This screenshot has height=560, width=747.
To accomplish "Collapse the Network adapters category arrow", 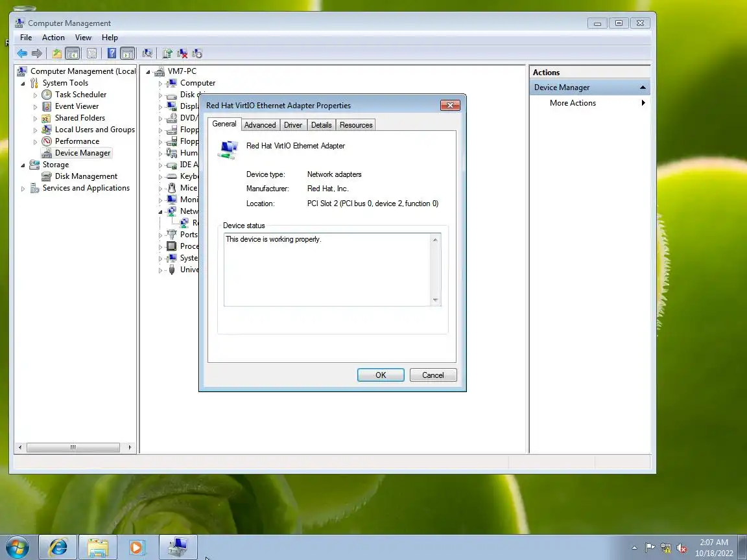I will [161, 212].
